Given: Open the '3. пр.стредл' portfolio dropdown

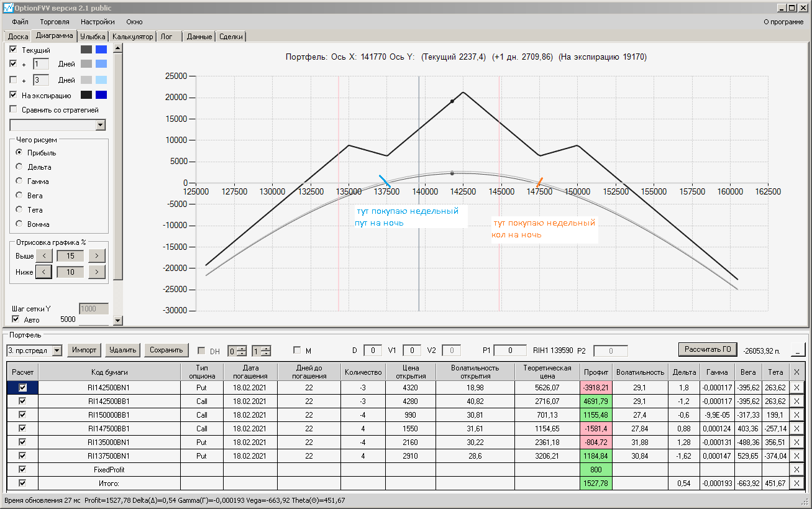Looking at the screenshot, I should (57, 351).
